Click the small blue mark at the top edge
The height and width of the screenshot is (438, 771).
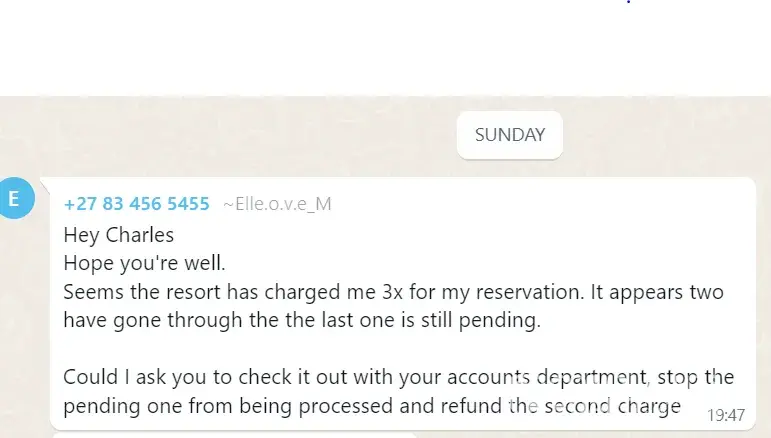pyautogui.click(x=629, y=2)
